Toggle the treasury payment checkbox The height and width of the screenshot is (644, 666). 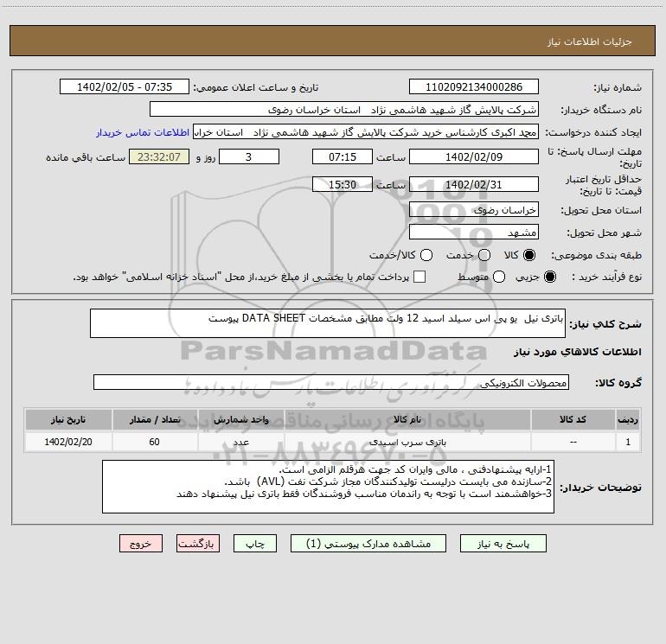pyautogui.click(x=419, y=277)
